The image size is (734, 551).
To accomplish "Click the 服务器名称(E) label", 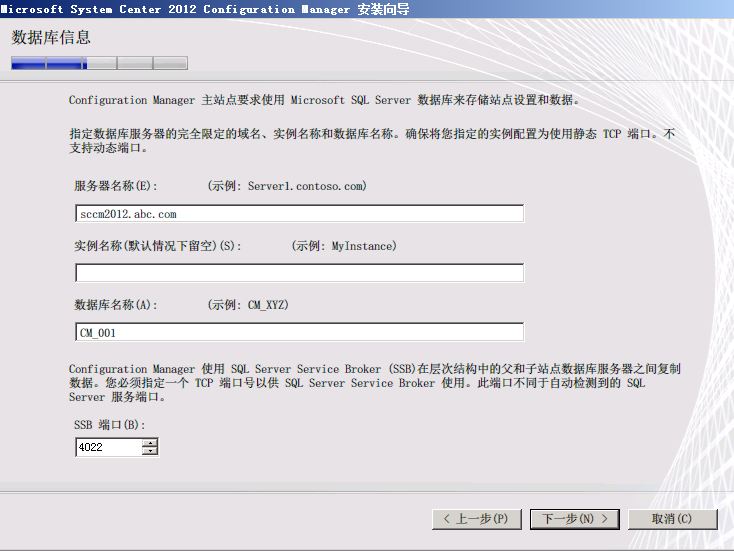I will pos(116,186).
